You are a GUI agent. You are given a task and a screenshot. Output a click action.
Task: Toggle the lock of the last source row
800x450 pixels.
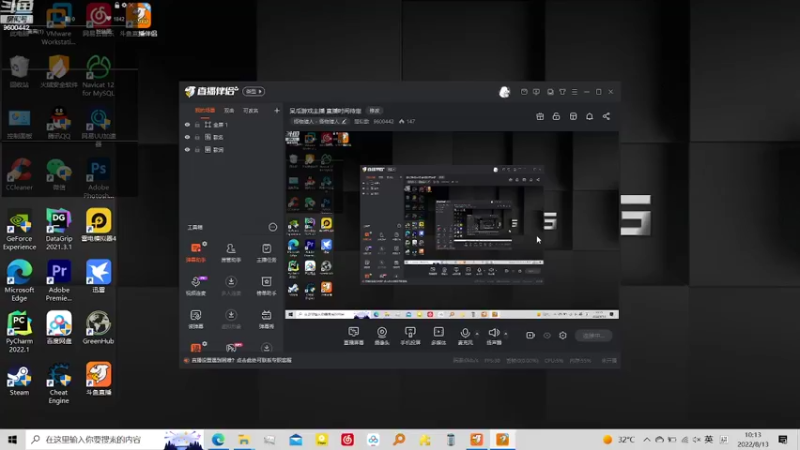197,149
